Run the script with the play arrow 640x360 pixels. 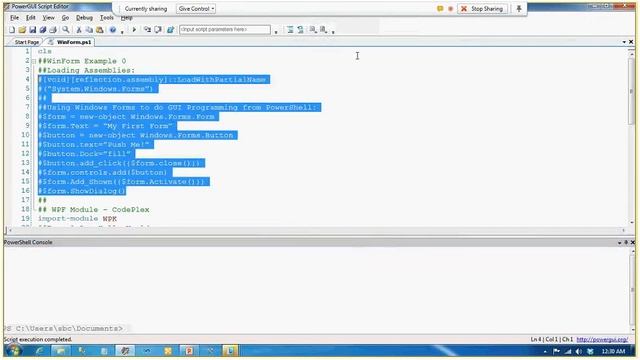coord(134,30)
